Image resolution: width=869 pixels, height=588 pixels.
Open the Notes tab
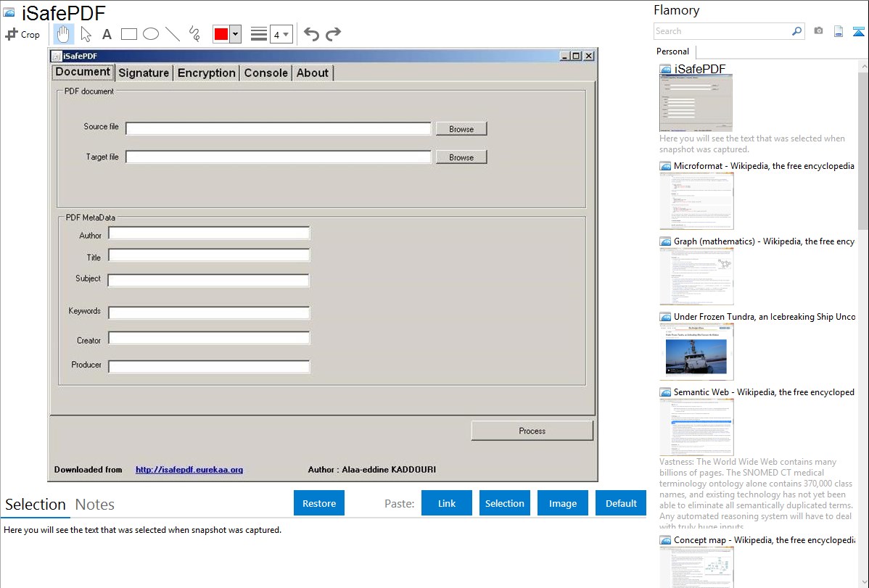click(95, 505)
